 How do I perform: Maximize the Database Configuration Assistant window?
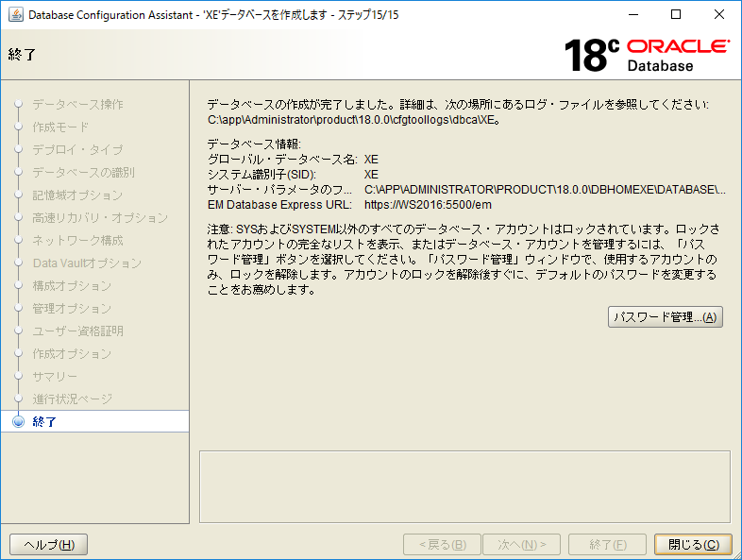(676, 15)
